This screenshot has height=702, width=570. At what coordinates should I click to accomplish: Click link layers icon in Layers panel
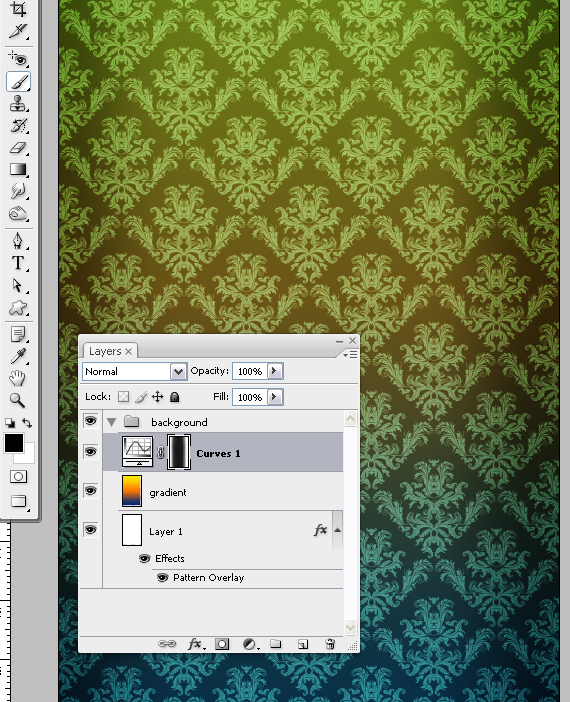pos(167,644)
